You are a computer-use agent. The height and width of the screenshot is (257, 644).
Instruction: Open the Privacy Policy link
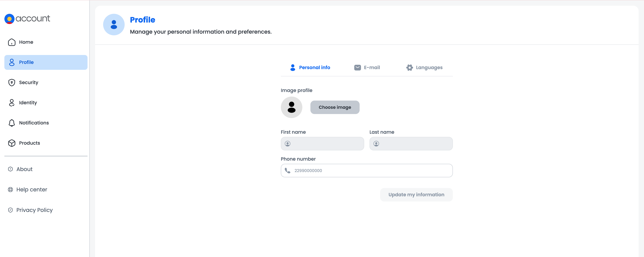point(34,210)
